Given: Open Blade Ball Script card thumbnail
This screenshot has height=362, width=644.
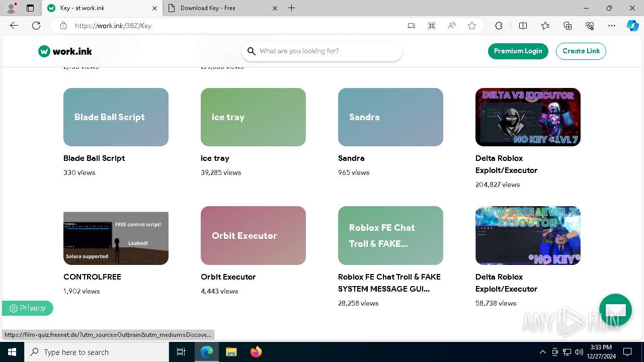Looking at the screenshot, I should (116, 117).
